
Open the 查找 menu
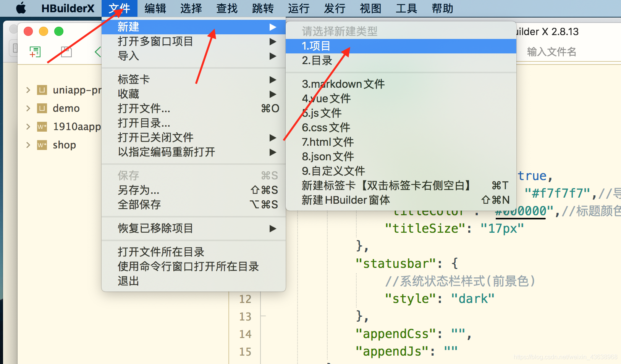[x=227, y=8]
